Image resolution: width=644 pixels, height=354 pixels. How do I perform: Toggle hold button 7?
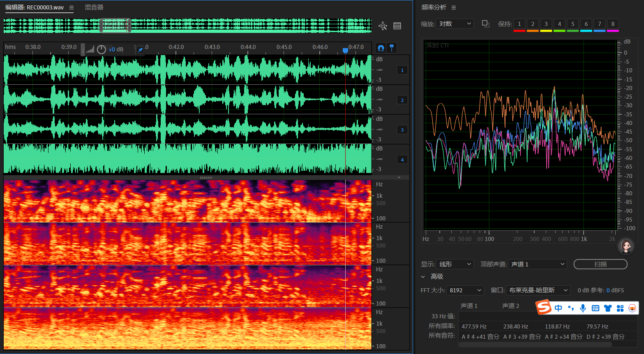(x=600, y=24)
